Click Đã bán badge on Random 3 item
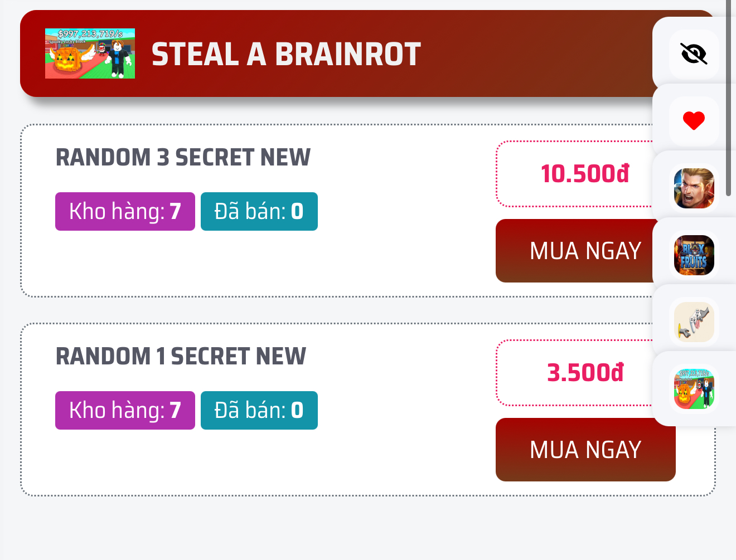This screenshot has height=560, width=736. 259,212
